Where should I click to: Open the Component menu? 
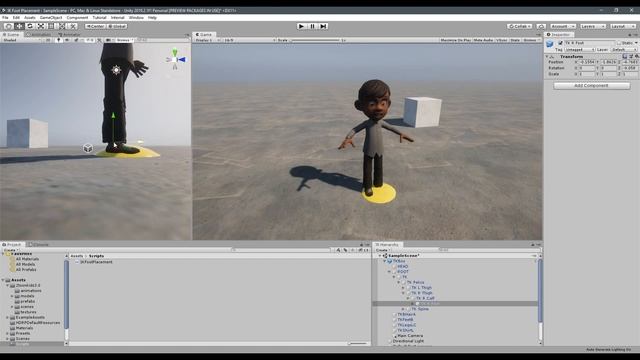[77, 18]
